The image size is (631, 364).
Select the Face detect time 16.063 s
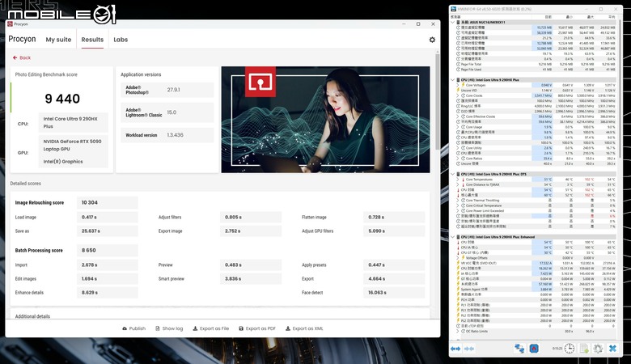coord(377,293)
